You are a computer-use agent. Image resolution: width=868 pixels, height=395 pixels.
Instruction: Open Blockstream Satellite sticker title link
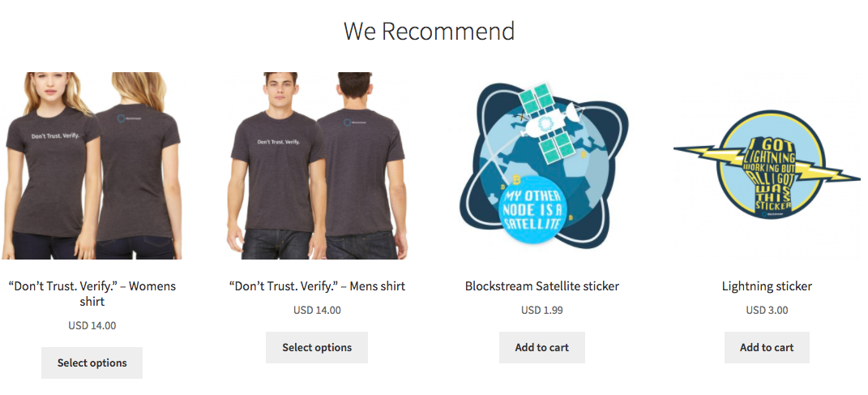tap(542, 286)
